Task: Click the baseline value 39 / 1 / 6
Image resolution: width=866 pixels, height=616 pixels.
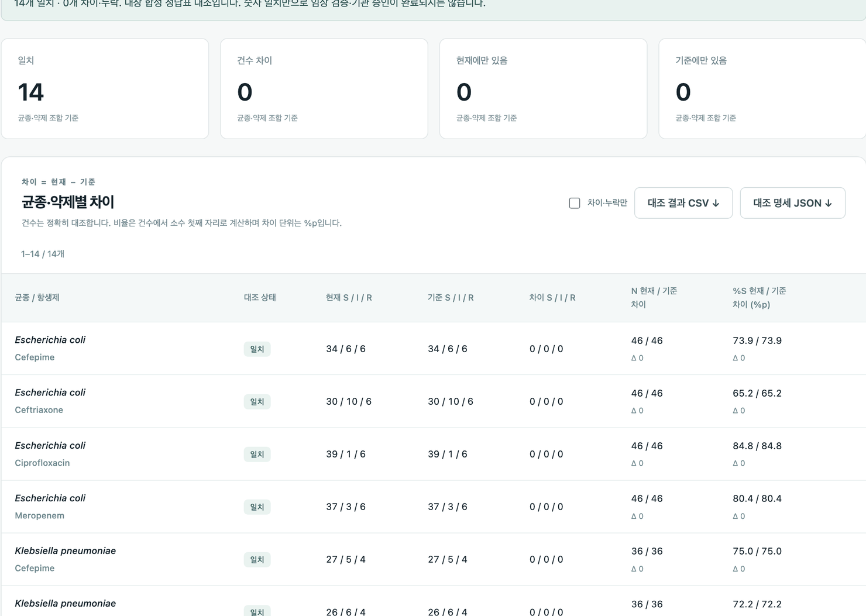Action: [448, 455]
